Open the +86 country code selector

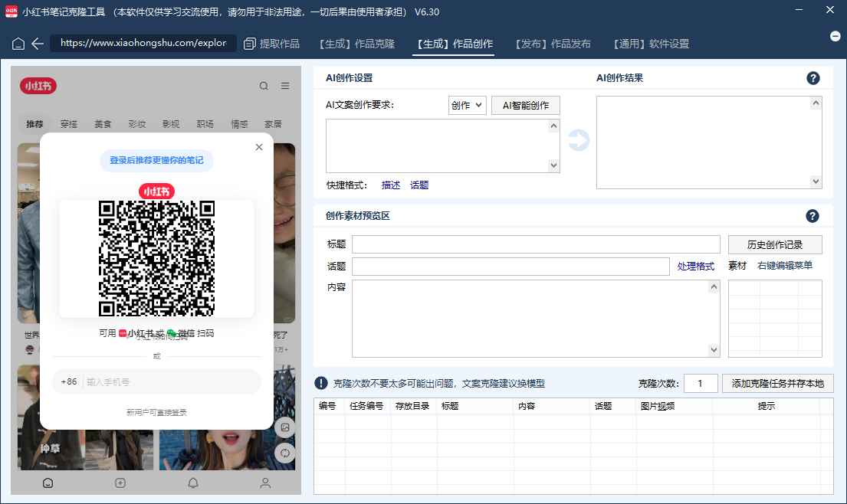[69, 381]
